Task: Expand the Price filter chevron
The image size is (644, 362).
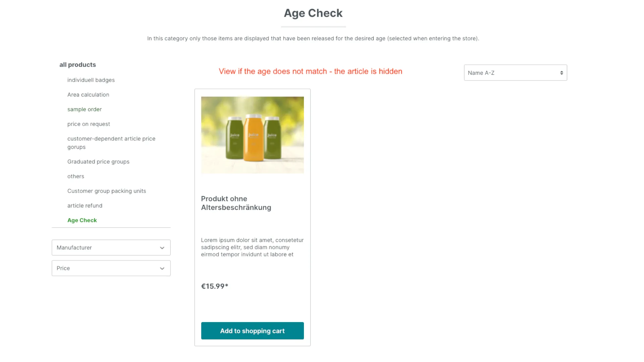Action: [162, 268]
